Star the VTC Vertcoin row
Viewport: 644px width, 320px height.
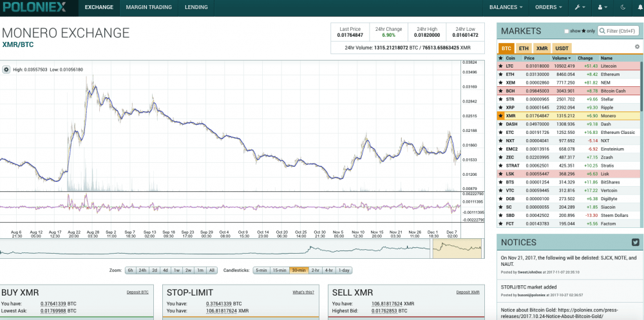tap(500, 191)
